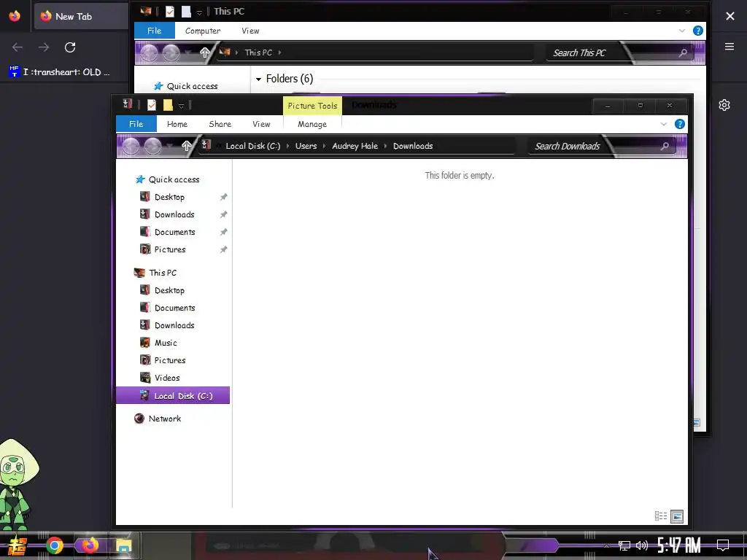Expand dropdown arrow after Users breadcrumb
Screen dimensions: 747x560
pyautogui.click(x=325, y=146)
